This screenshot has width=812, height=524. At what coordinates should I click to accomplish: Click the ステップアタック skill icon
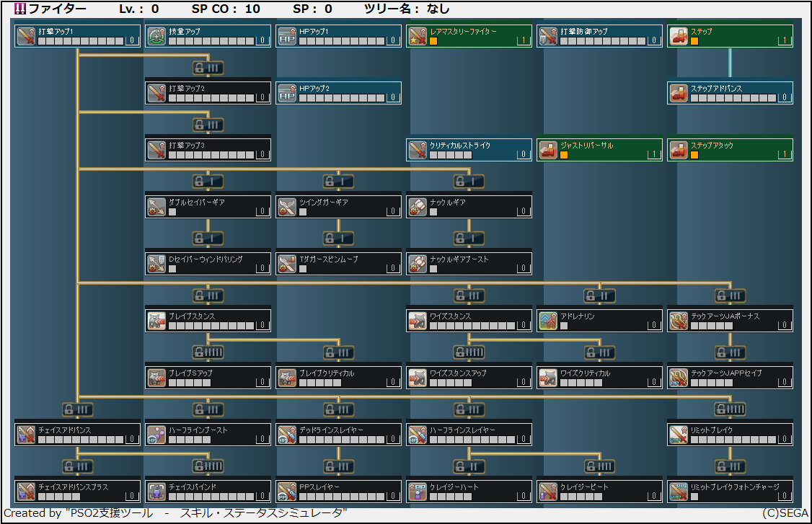tap(679, 150)
